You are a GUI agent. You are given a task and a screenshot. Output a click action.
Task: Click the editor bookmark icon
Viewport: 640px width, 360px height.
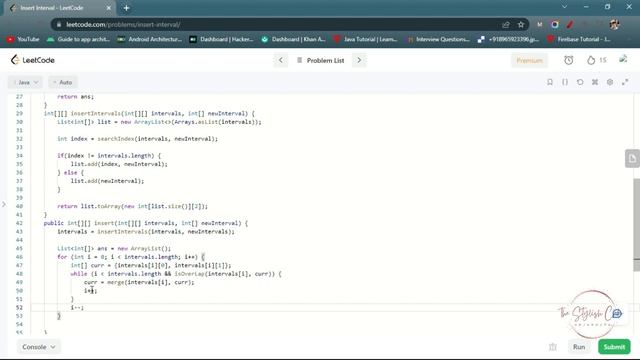(550, 82)
